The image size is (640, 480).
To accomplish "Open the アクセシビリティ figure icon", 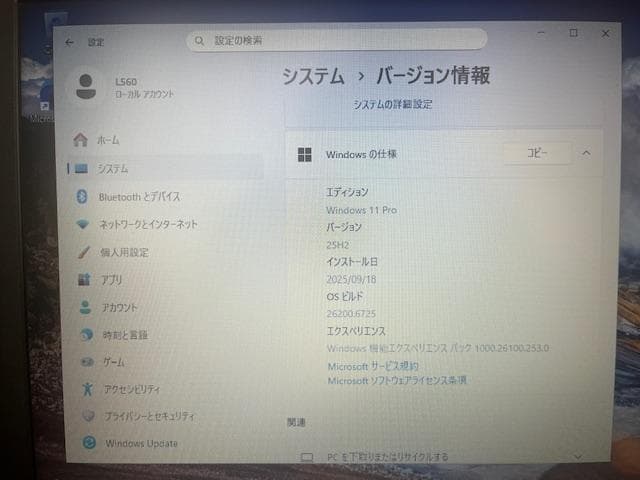I will click(x=87, y=389).
